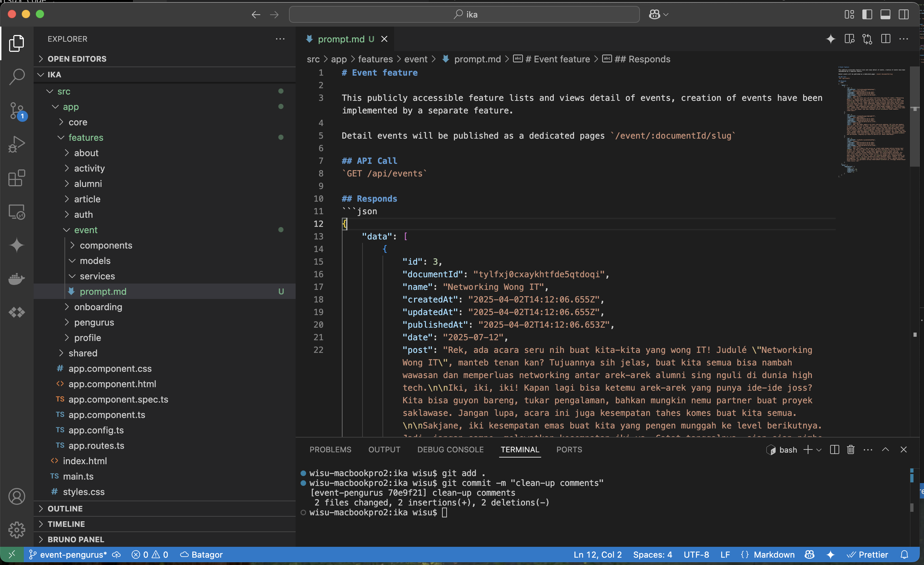
Task: Split the terminal panel
Action: coord(834,449)
